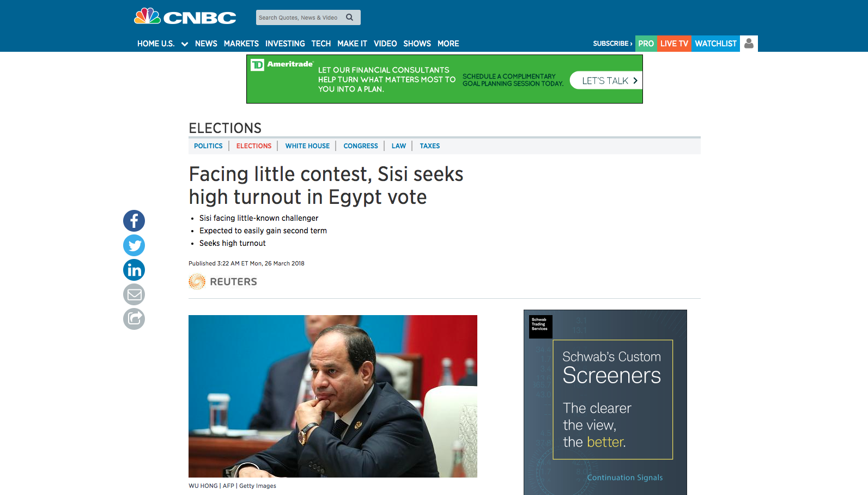The image size is (868, 495).
Task: Share article on Facebook
Action: click(x=134, y=221)
